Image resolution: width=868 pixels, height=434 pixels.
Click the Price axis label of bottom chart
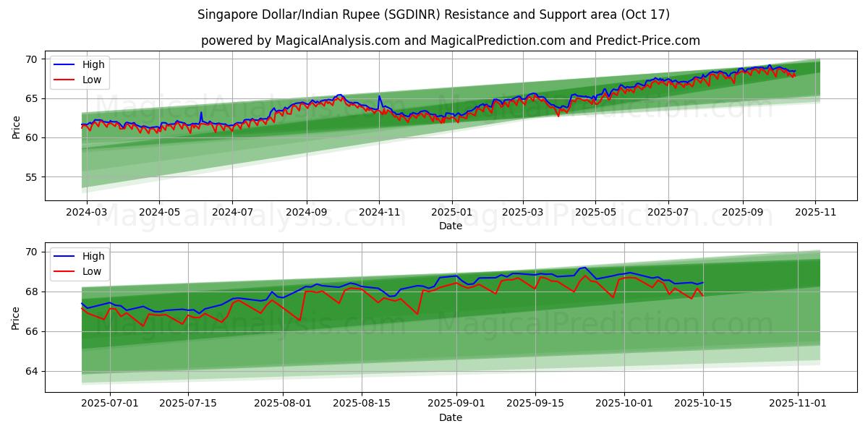tap(17, 318)
